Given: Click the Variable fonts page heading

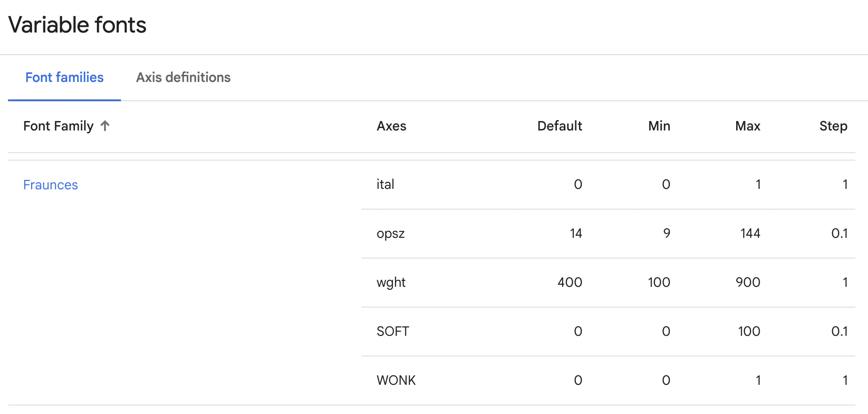Looking at the screenshot, I should [x=77, y=25].
